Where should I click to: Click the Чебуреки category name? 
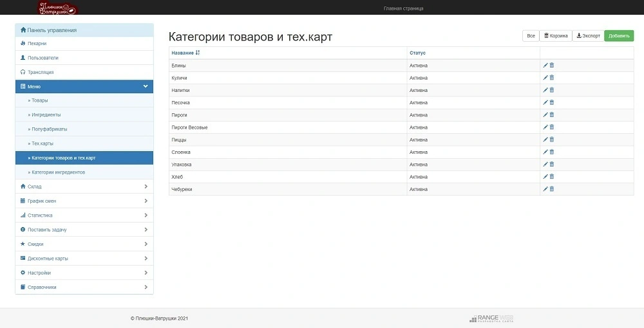182,190
